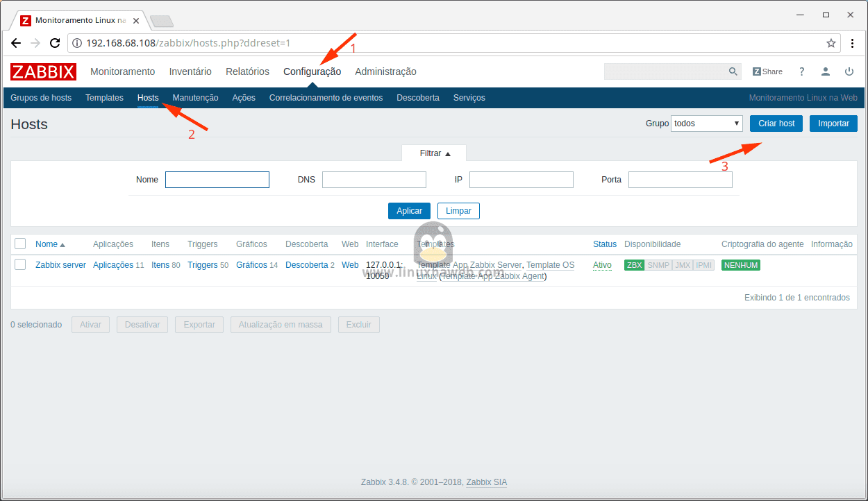Open Descoberta link for Zabbix server
The width and height of the screenshot is (868, 501).
click(x=306, y=265)
